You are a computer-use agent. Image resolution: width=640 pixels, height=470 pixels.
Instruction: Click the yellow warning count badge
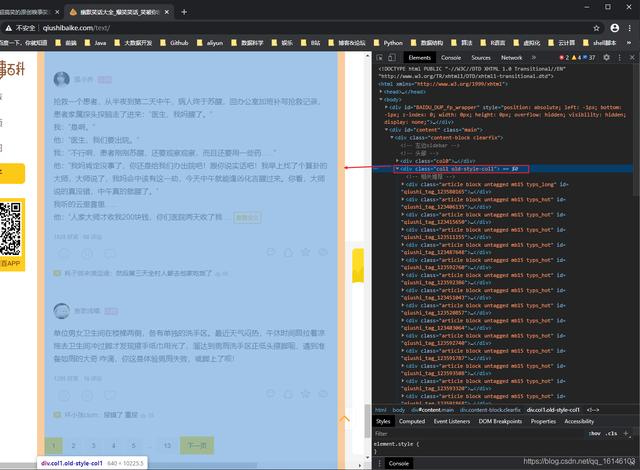pos(576,58)
